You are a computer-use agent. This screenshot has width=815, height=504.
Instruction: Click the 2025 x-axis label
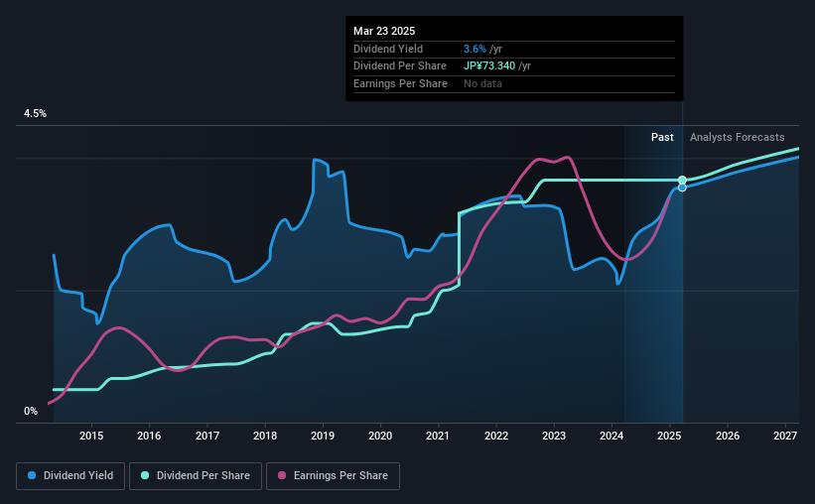pos(669,436)
